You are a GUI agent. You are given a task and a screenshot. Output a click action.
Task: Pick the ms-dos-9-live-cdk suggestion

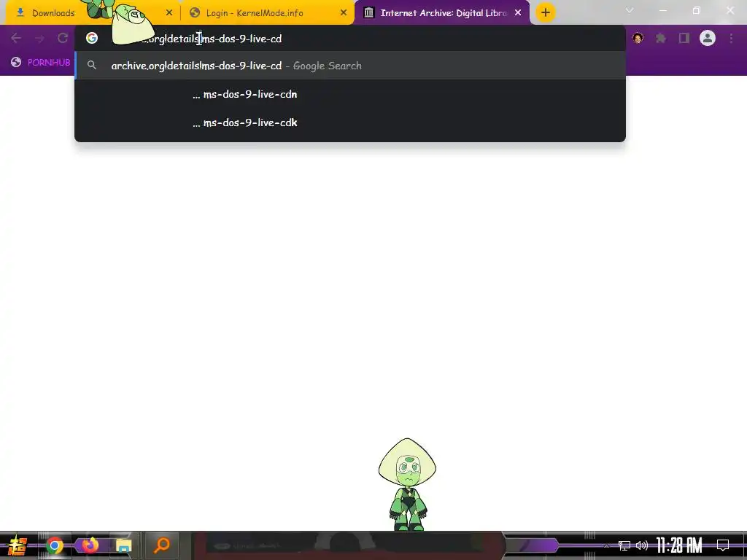350,122
